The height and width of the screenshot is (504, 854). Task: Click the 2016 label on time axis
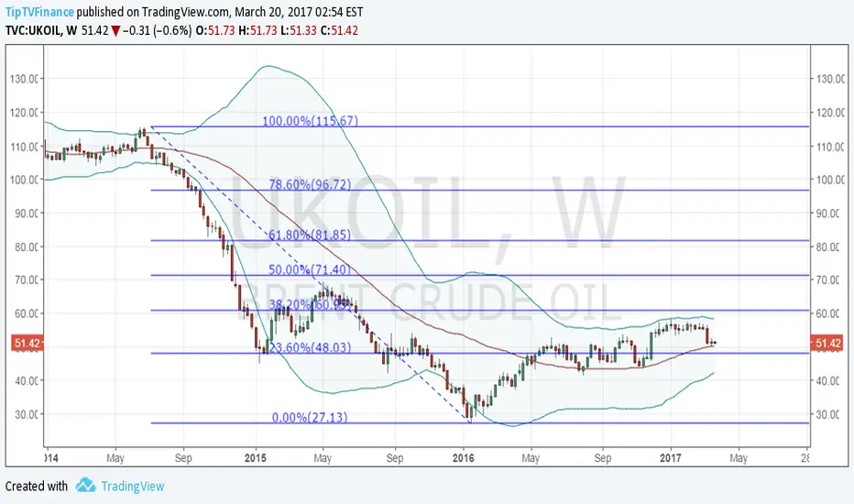(464, 457)
